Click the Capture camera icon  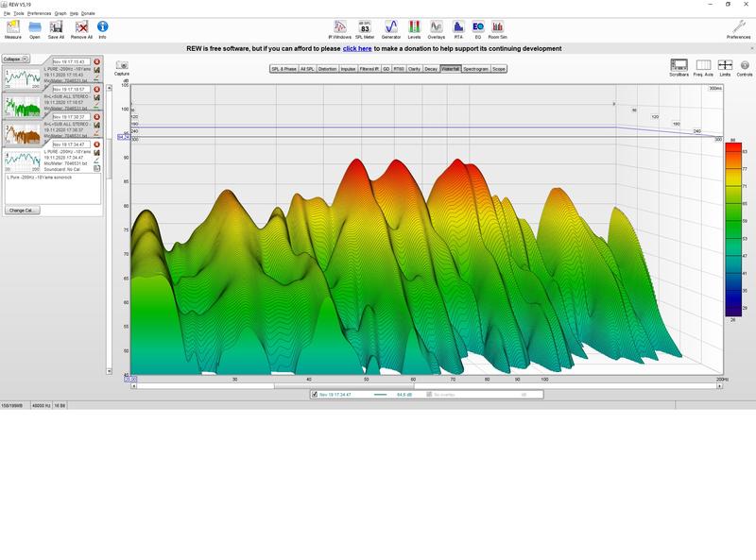click(x=122, y=67)
